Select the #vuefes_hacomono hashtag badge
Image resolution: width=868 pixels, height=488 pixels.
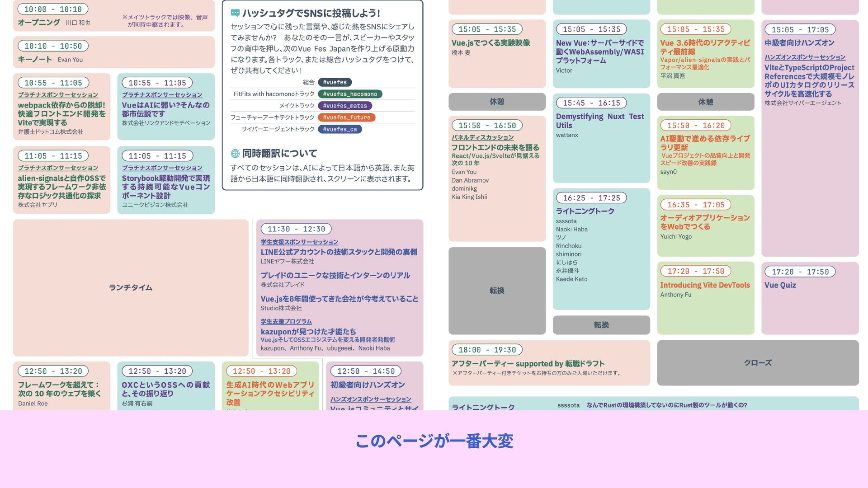pyautogui.click(x=350, y=94)
